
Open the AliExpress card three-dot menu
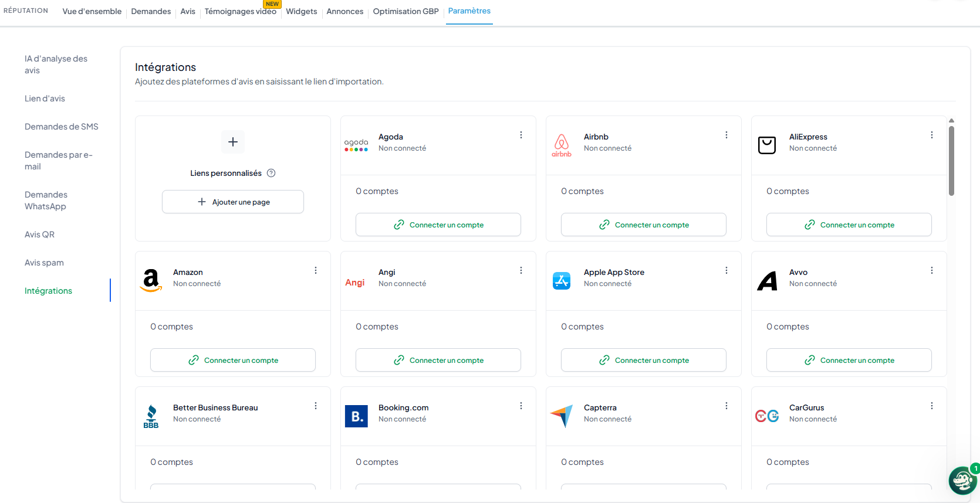coord(932,135)
